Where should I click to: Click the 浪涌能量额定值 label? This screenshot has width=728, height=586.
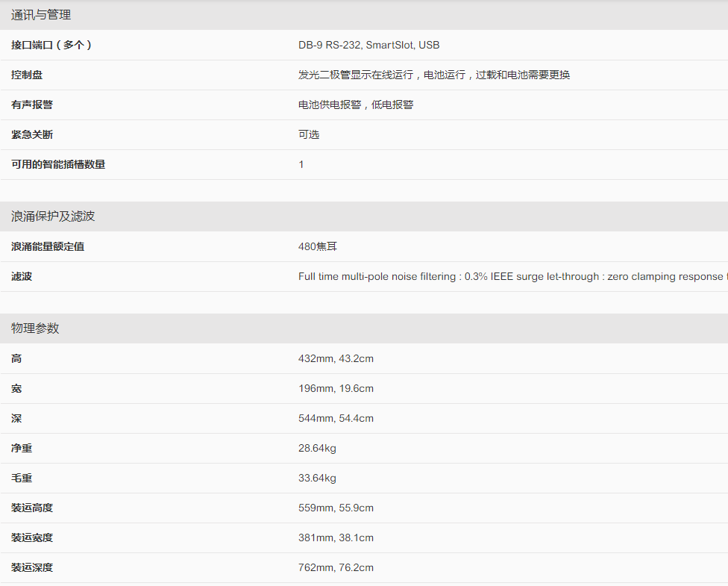coord(48,246)
